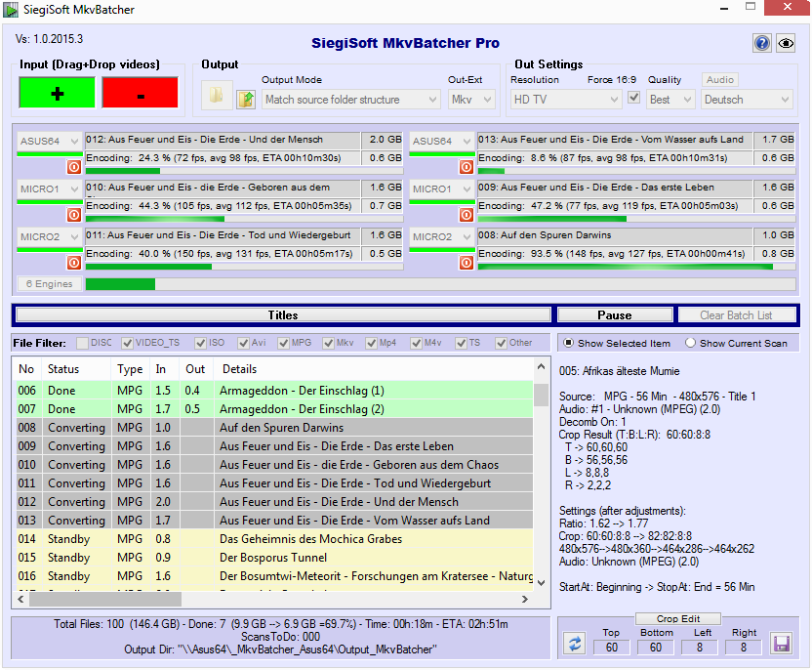Click the Details column header
Screen dimensions: 812x670
374,369
